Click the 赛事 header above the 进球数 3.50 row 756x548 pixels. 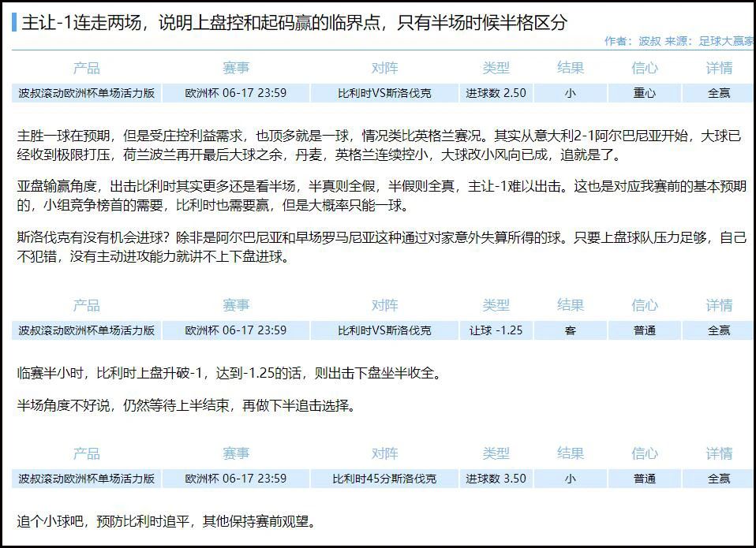(236, 453)
